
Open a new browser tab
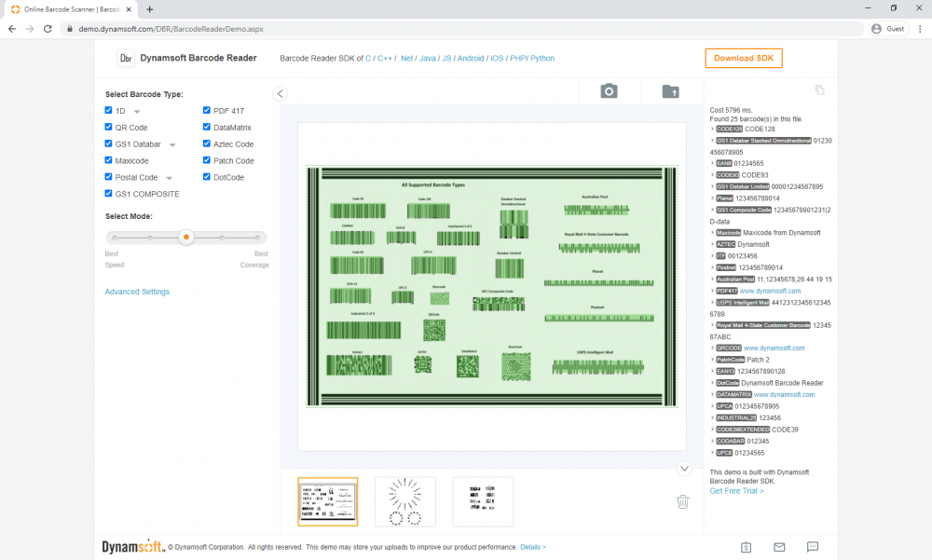(x=149, y=9)
